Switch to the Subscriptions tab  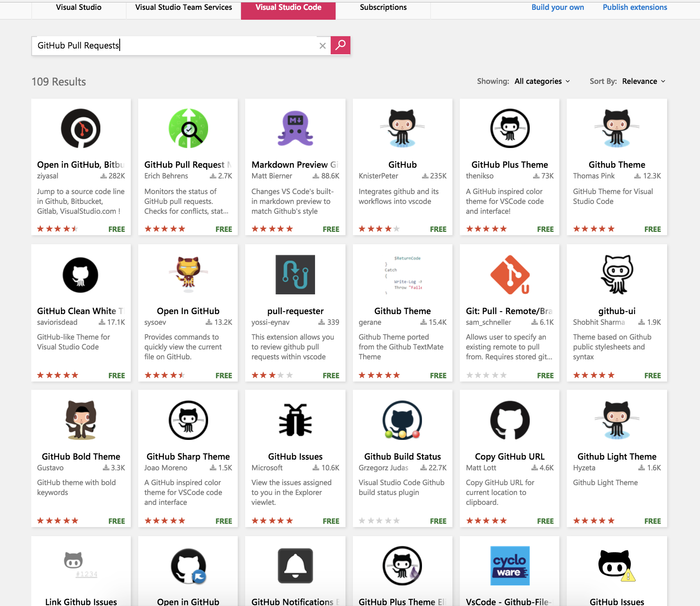pyautogui.click(x=383, y=7)
